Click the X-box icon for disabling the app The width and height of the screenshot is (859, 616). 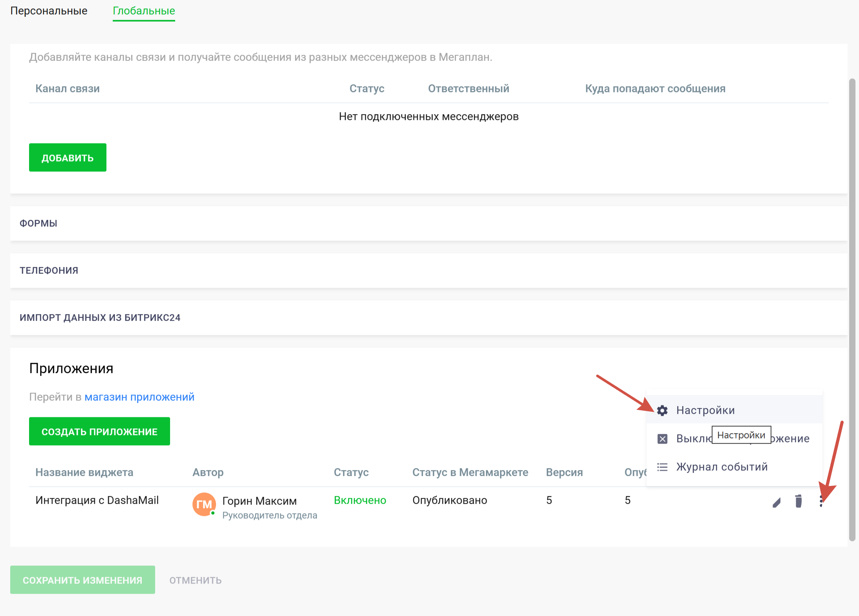[662, 439]
